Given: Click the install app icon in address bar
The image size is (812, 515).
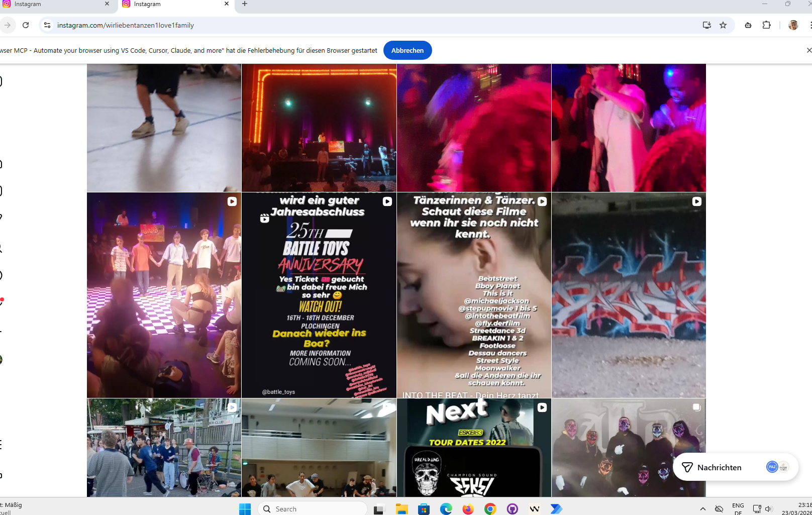Looking at the screenshot, I should click(x=706, y=25).
